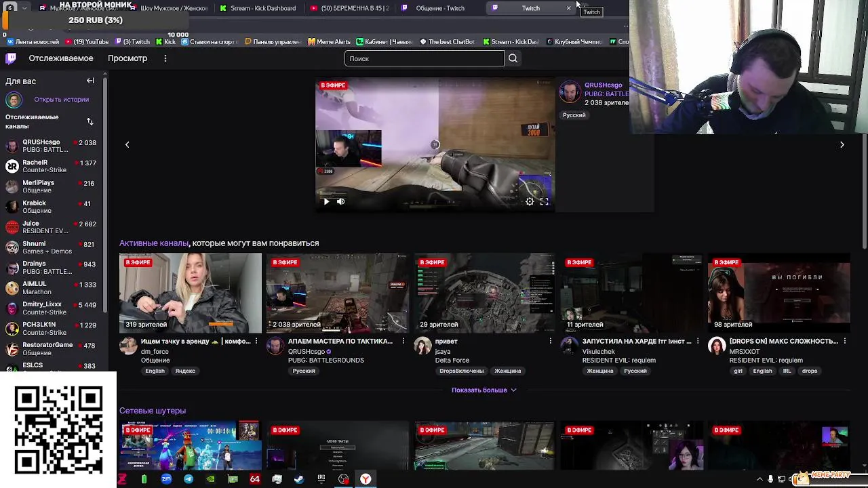Open YouTube bookmark in bookmarks bar
The image size is (868, 488).
86,41
